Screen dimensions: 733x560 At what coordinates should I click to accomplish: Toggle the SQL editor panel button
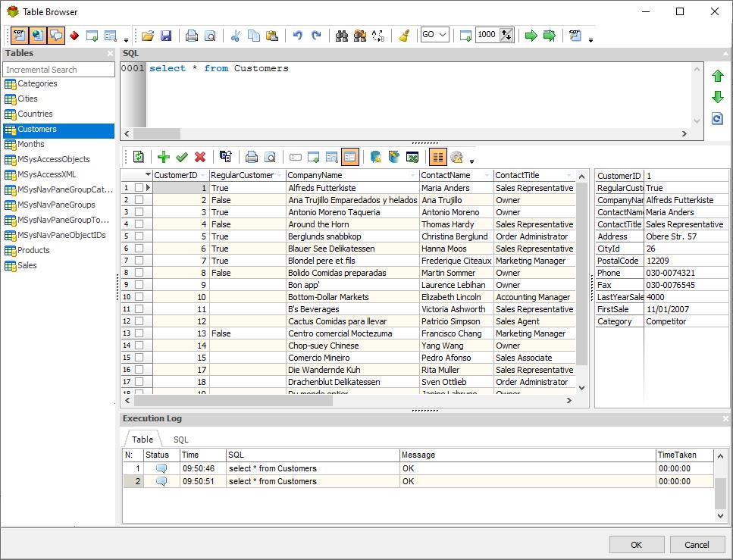click(20, 36)
